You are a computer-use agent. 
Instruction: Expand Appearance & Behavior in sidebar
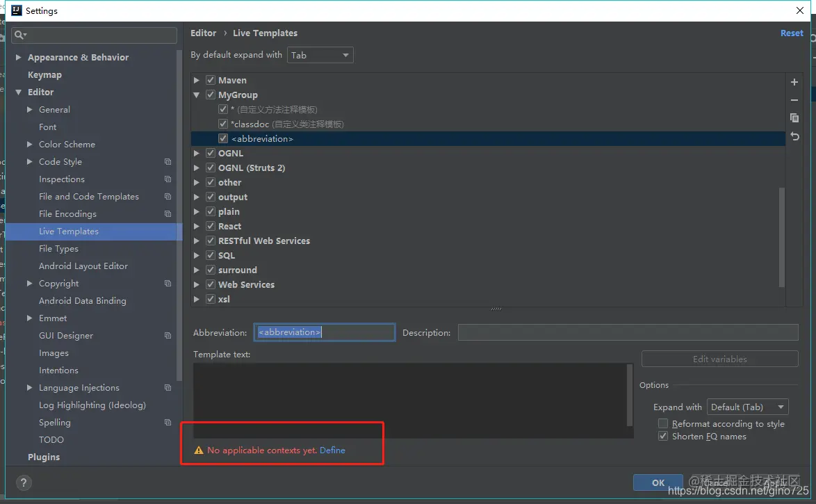coord(18,57)
